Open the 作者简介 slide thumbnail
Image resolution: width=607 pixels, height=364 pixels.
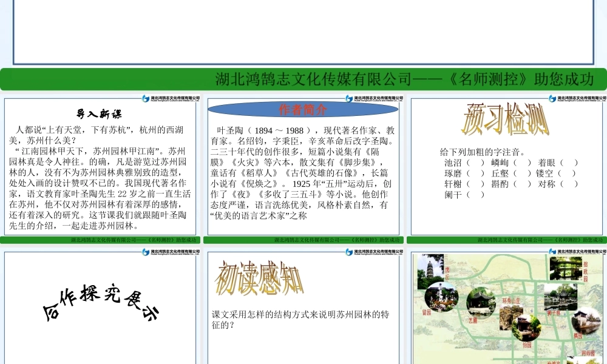click(x=303, y=169)
